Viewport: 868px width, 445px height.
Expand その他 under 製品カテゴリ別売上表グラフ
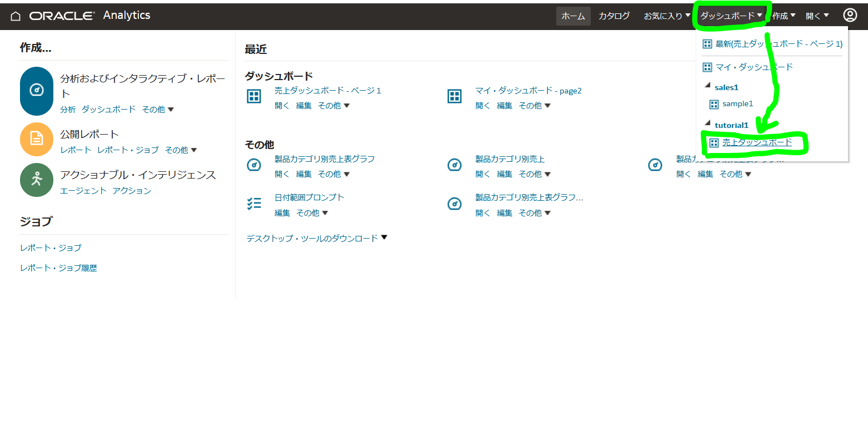[334, 174]
